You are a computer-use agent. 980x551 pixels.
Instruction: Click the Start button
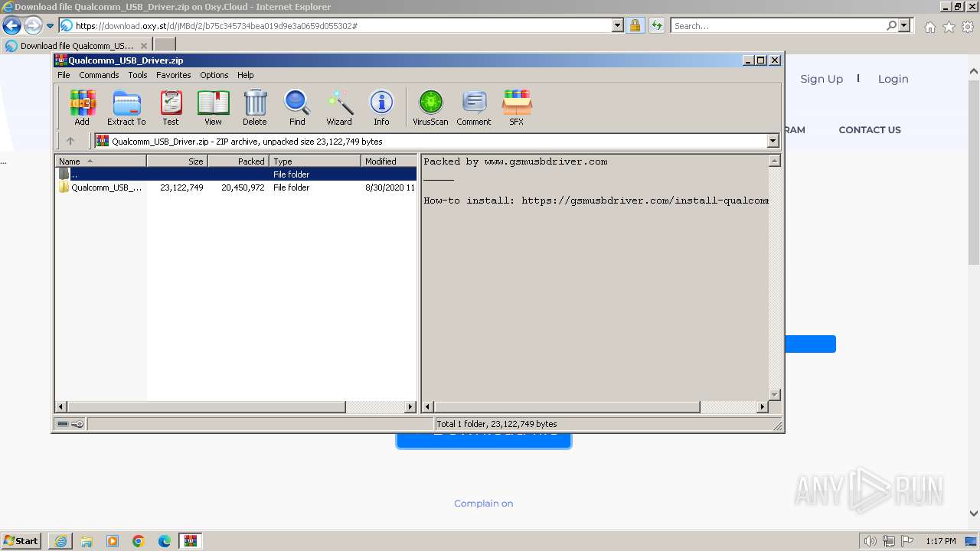[x=21, y=541]
